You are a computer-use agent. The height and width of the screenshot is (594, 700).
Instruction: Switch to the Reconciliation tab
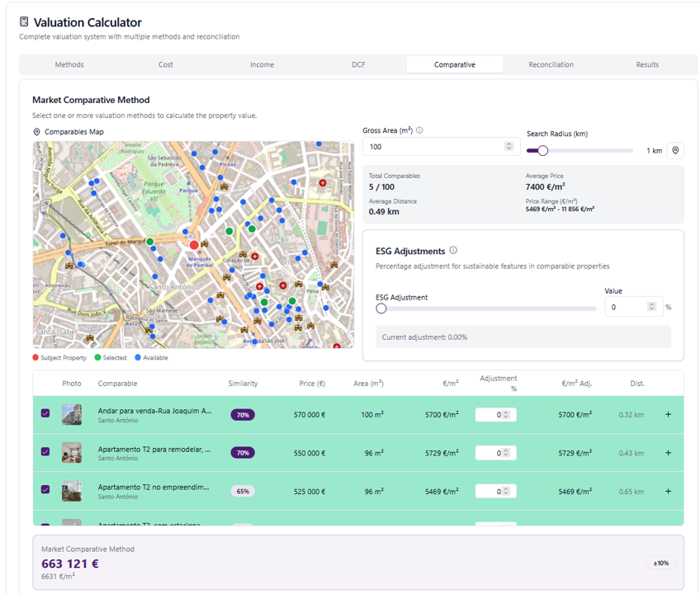click(x=551, y=64)
